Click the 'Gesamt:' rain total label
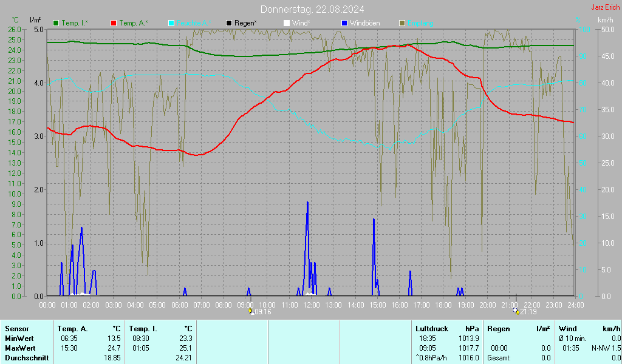 click(x=499, y=358)
